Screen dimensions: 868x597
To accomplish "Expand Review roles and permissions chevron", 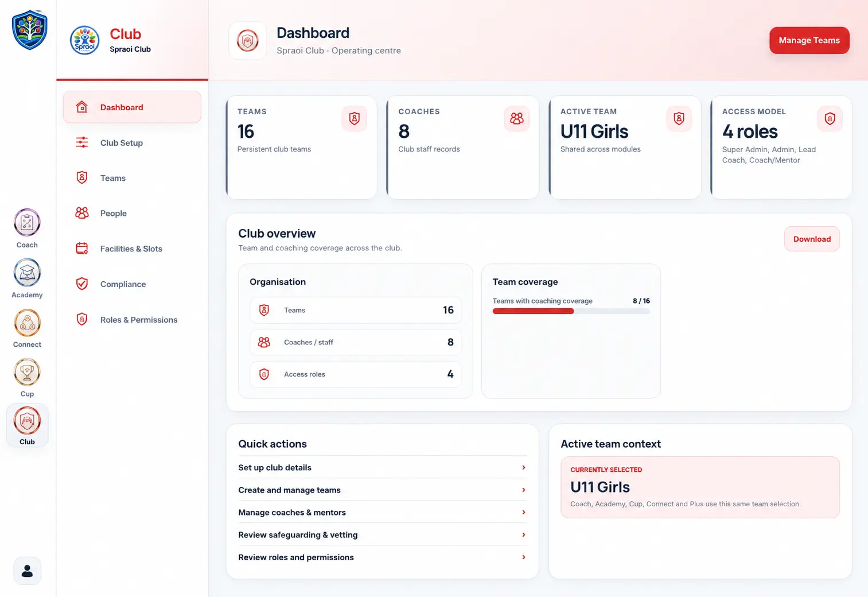I will pyautogui.click(x=524, y=557).
